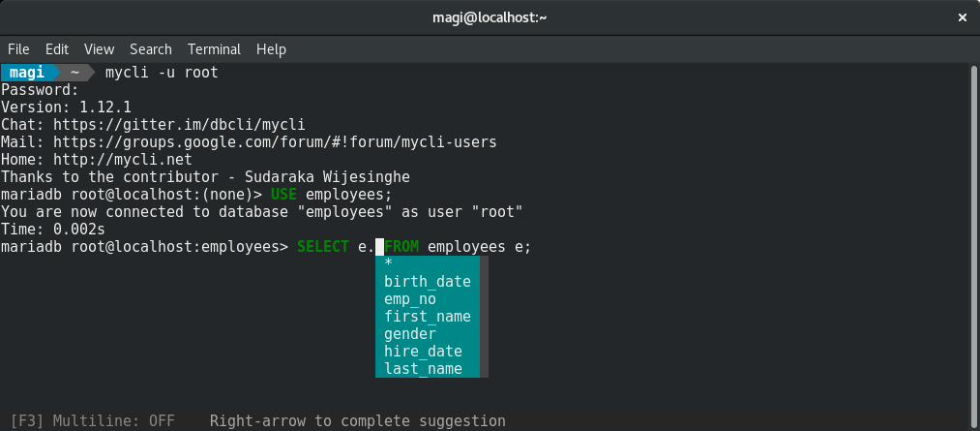This screenshot has width=980, height=431.
Task: Click the completion popup scrollbar
Action: (x=484, y=317)
